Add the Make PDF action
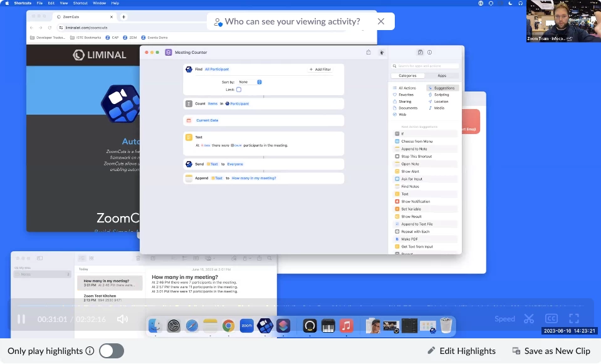The height and width of the screenshot is (364, 601). 426,239
